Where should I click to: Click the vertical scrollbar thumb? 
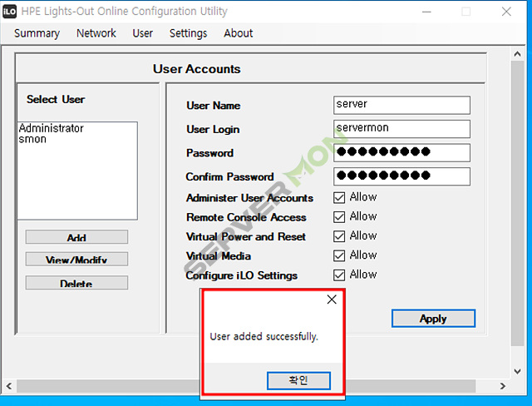point(517,203)
